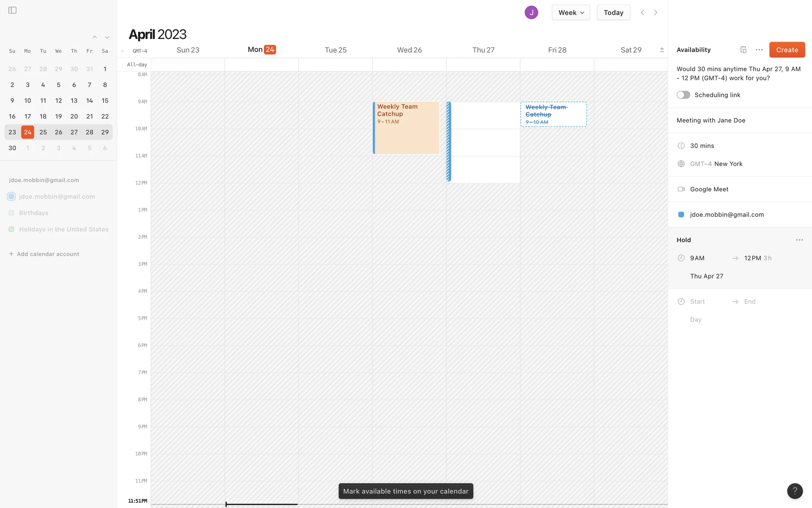Click the Today button
The width and height of the screenshot is (812, 508).
pyautogui.click(x=613, y=13)
